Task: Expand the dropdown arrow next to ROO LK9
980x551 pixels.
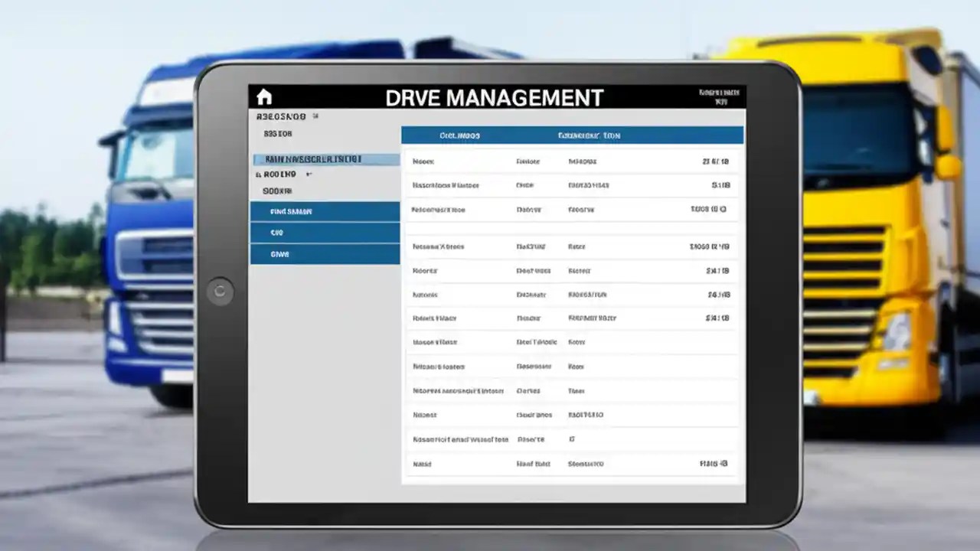Action: click(x=309, y=174)
